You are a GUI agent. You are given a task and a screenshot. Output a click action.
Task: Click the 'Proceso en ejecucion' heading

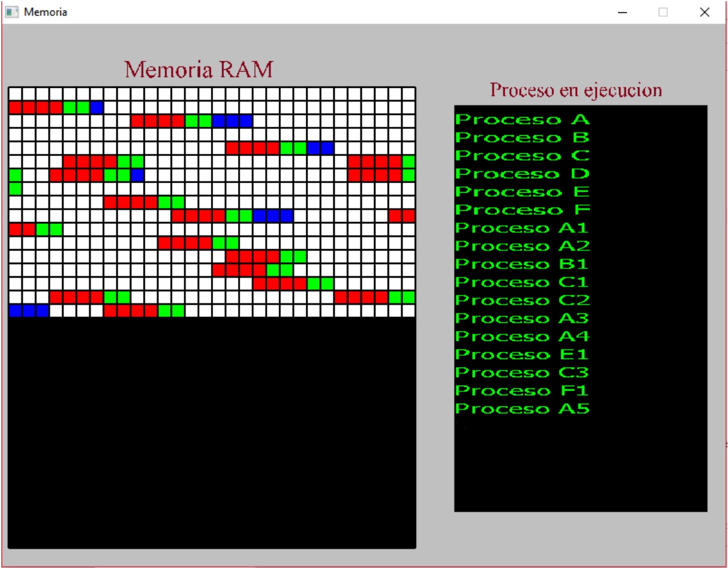pyautogui.click(x=576, y=89)
